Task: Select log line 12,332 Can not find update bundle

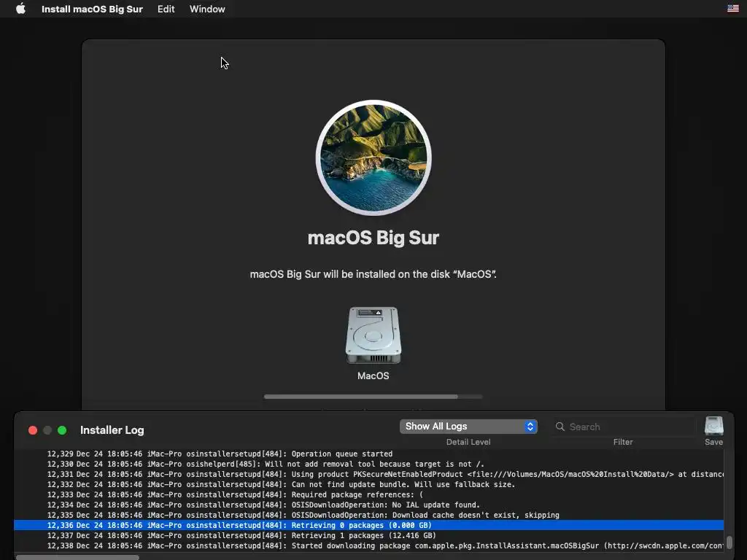Action: 368,484
